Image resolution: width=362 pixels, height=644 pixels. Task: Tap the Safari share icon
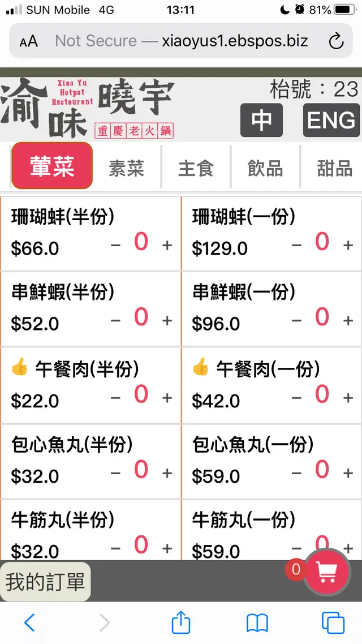(180, 622)
